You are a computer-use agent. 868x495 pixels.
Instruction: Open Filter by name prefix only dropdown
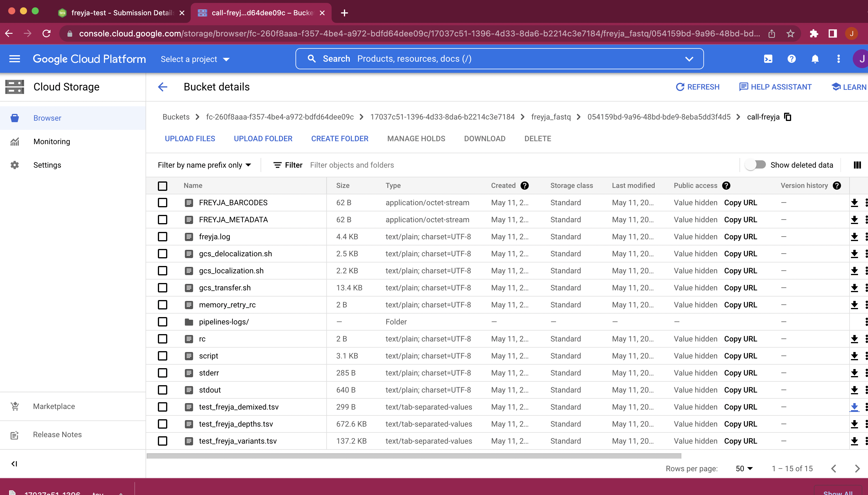click(204, 165)
